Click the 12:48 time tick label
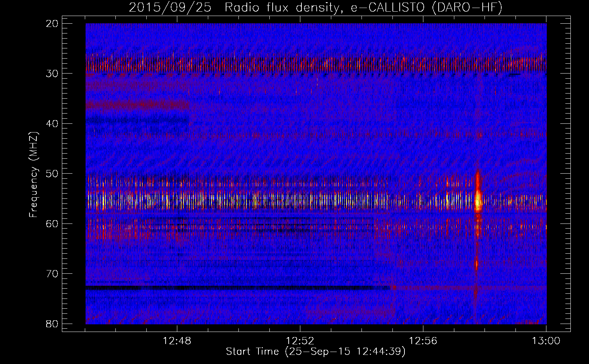Viewport: 589px width, 364px height. pyautogui.click(x=177, y=341)
